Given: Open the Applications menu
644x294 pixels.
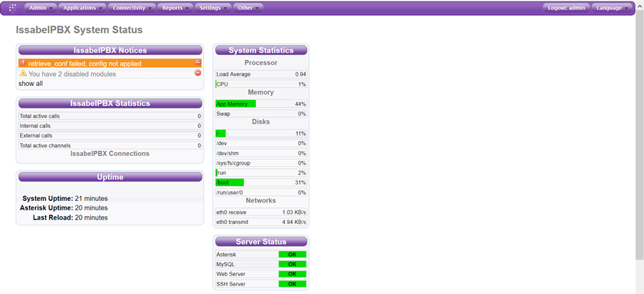Looking at the screenshot, I should coord(82,8).
